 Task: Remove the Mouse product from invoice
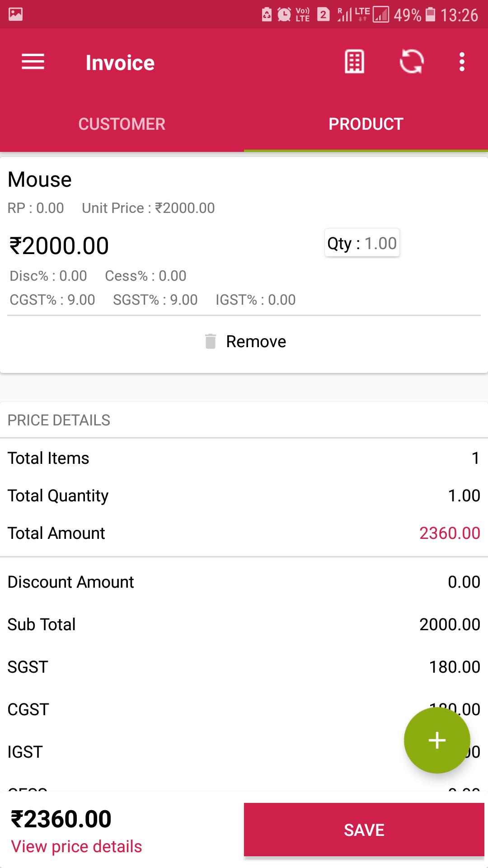pos(244,341)
